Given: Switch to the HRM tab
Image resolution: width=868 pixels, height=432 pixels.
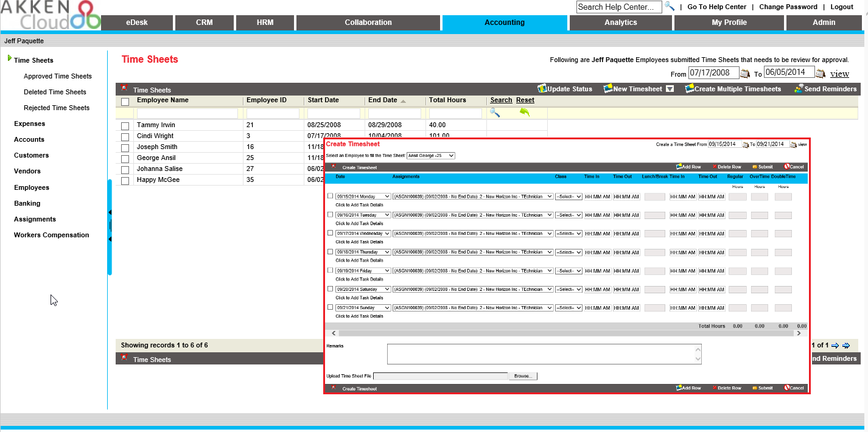Looking at the screenshot, I should [265, 23].
